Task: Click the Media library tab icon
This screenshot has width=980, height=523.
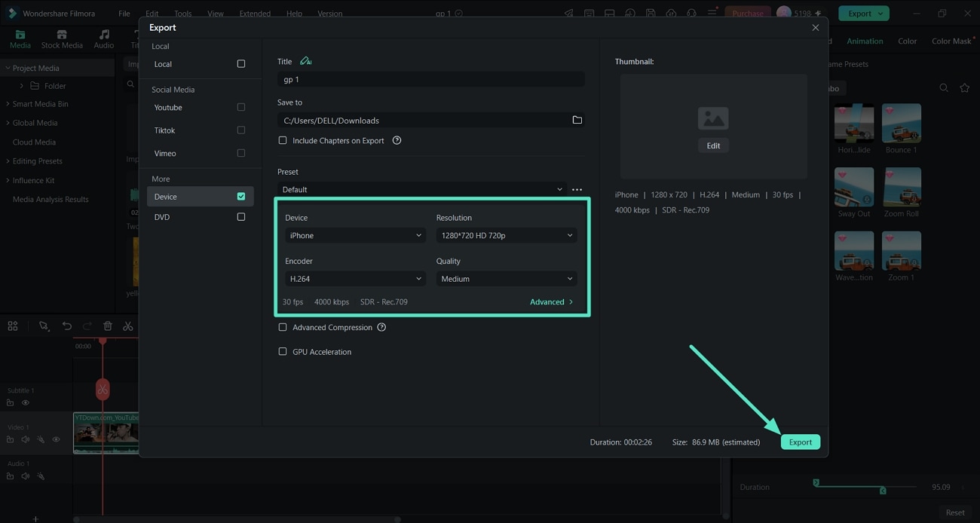Action: tap(20, 35)
